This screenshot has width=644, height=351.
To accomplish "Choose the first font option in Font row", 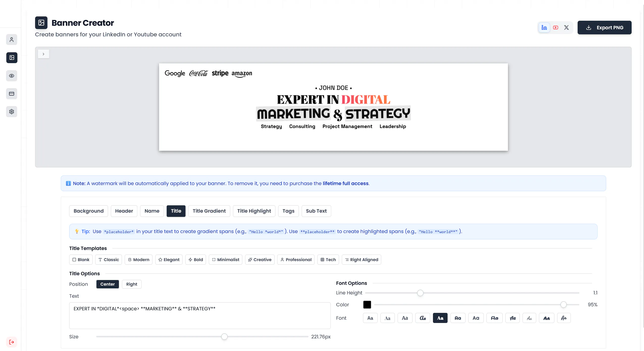I will (370, 318).
